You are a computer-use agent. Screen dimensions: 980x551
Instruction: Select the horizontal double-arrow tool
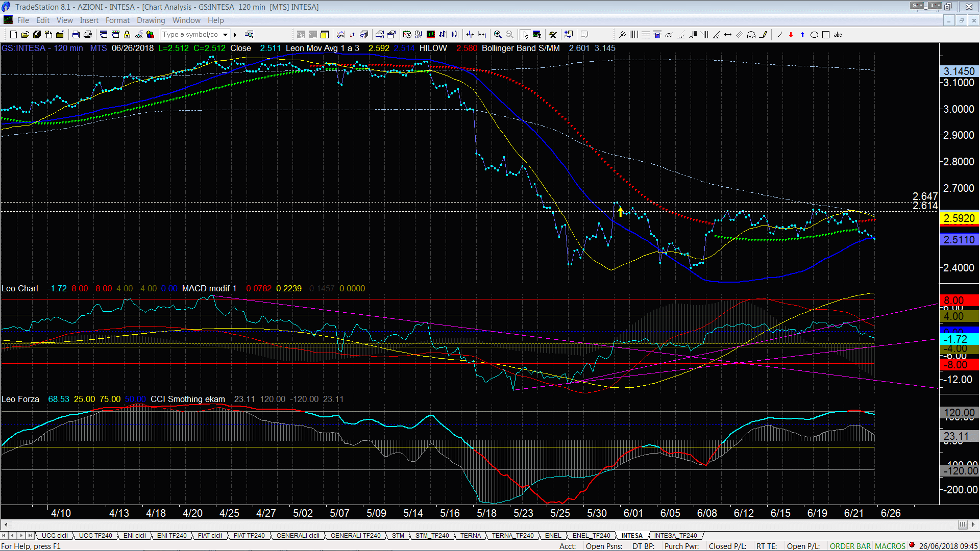[728, 35]
